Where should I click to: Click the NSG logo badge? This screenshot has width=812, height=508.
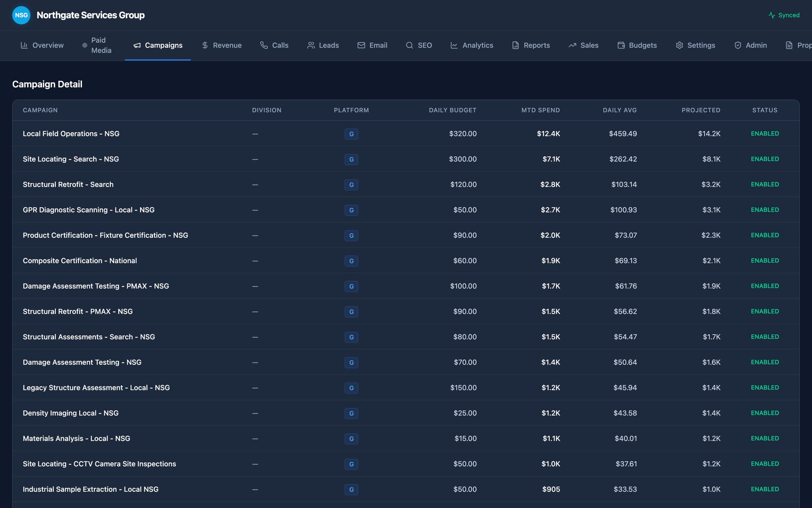[21, 15]
